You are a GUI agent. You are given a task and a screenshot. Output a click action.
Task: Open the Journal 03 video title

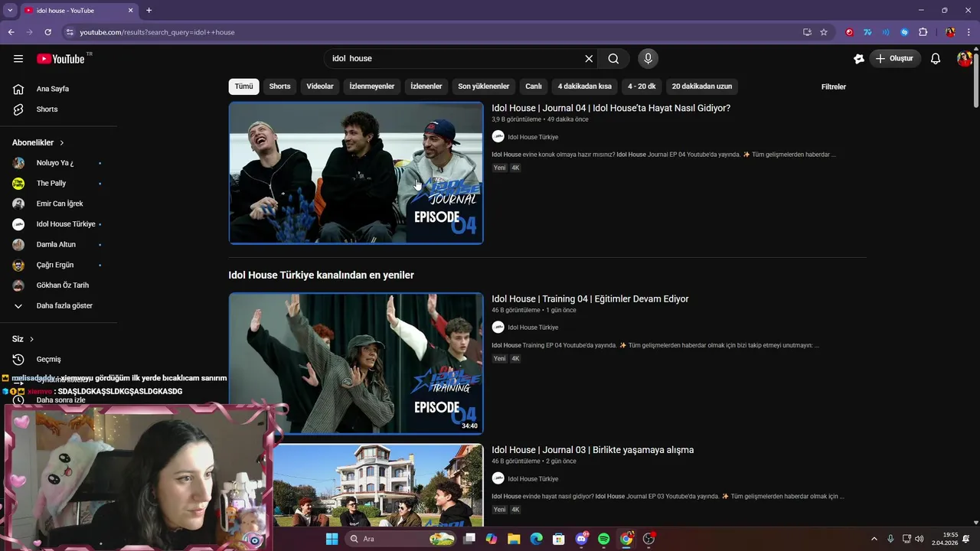(x=593, y=450)
